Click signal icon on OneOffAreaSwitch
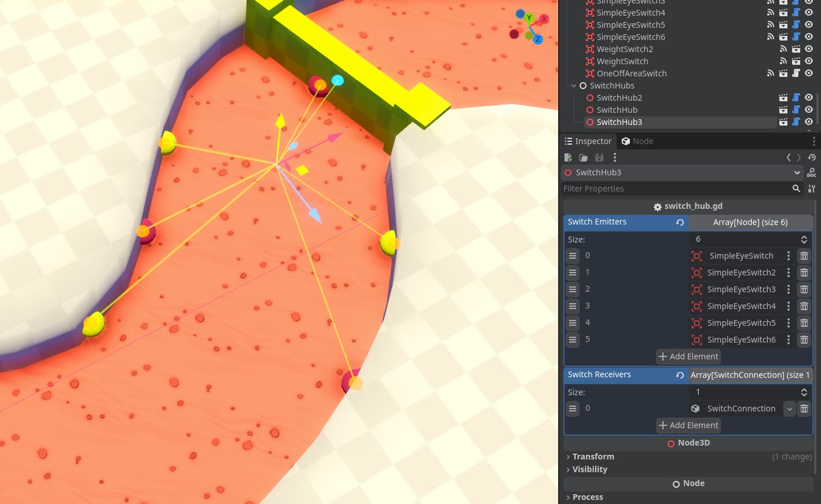 [771, 73]
